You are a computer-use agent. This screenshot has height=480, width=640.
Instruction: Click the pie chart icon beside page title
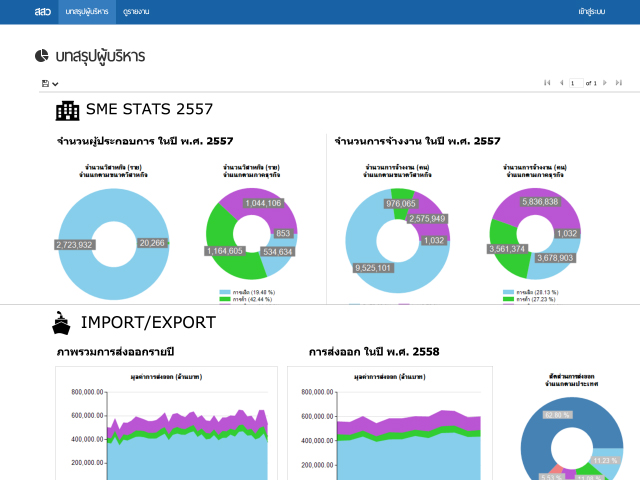point(42,56)
